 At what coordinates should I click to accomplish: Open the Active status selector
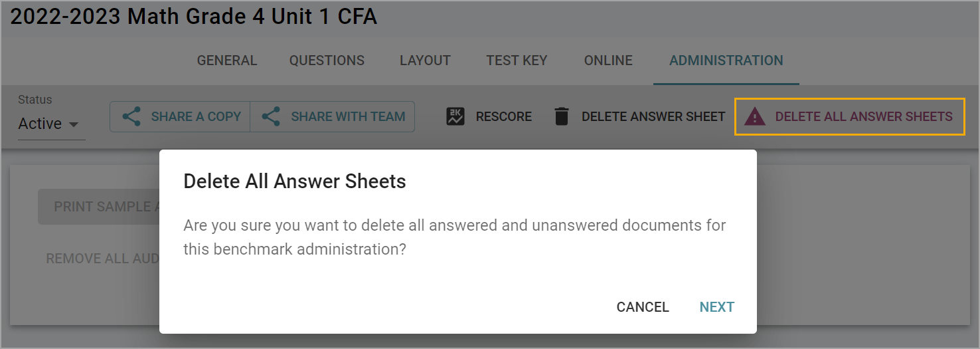pyautogui.click(x=41, y=124)
